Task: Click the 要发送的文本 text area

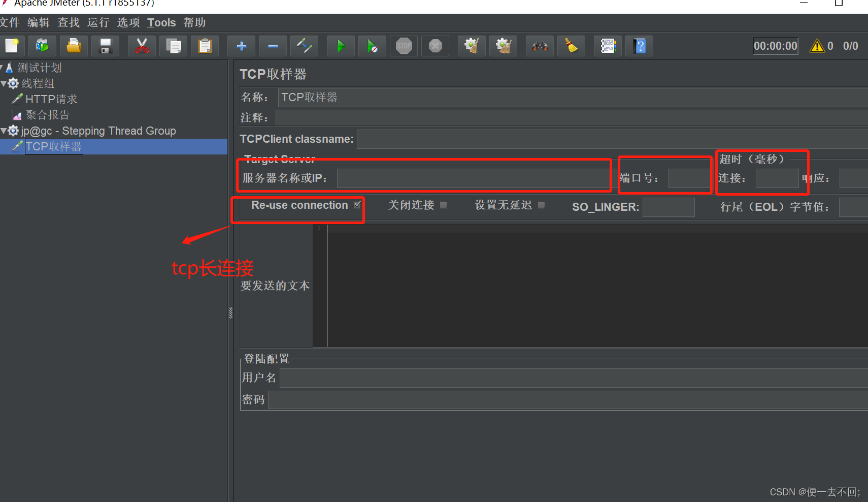Action: 597,286
